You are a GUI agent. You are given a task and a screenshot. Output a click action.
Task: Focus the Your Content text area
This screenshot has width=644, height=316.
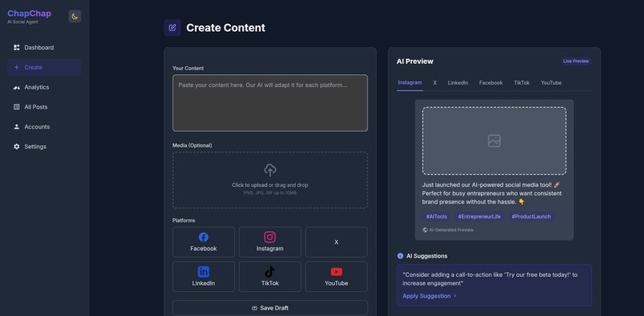click(270, 103)
